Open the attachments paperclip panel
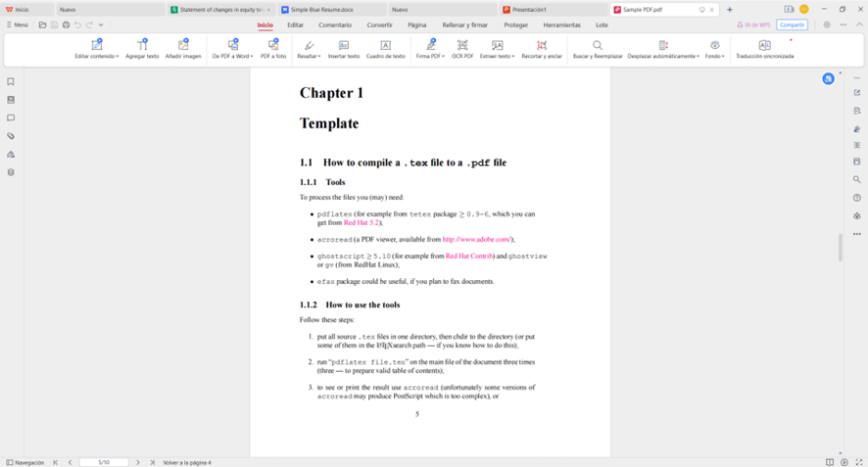868x467 pixels. [11, 136]
